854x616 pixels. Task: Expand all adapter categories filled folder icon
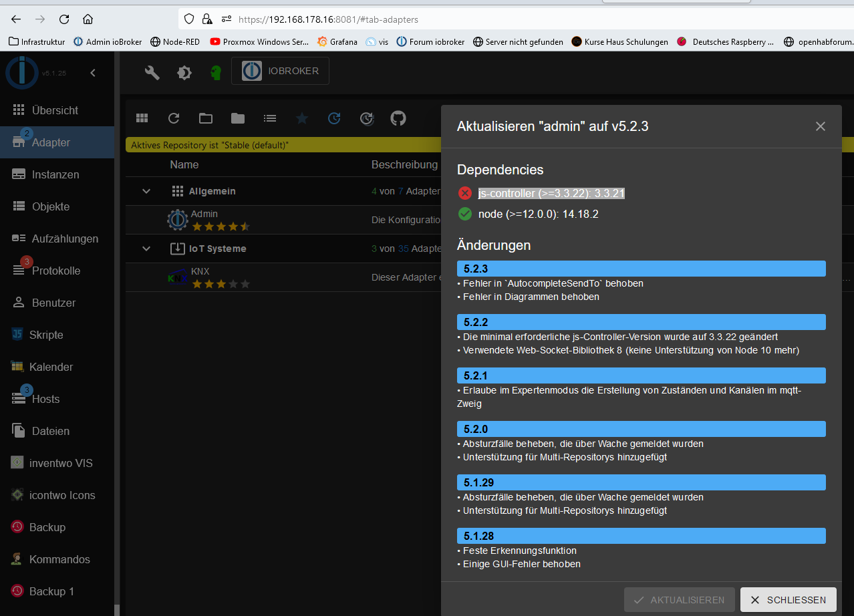[x=238, y=118]
